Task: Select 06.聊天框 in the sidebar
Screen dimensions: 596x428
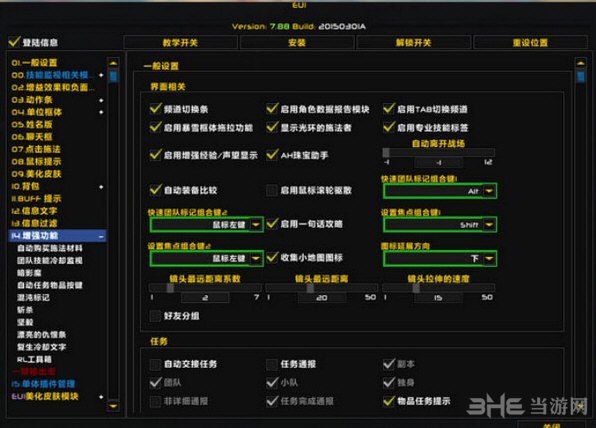Action: click(32, 137)
